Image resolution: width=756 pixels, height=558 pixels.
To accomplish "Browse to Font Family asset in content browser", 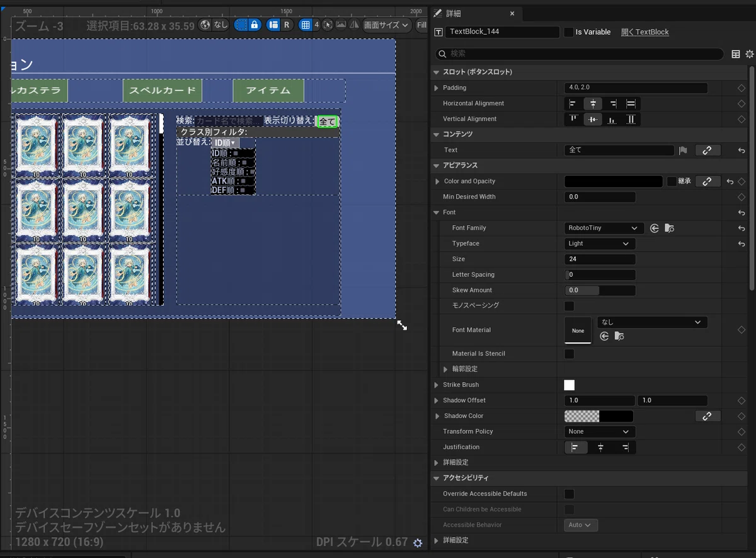I will coord(670,228).
